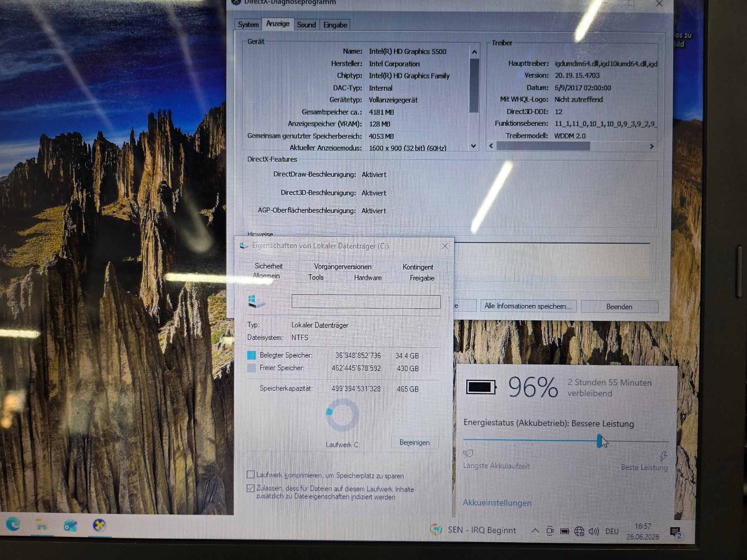The width and height of the screenshot is (747, 560).
Task: Click the Längste Akkulaufzeit slider end icon
Action: pyautogui.click(x=468, y=453)
